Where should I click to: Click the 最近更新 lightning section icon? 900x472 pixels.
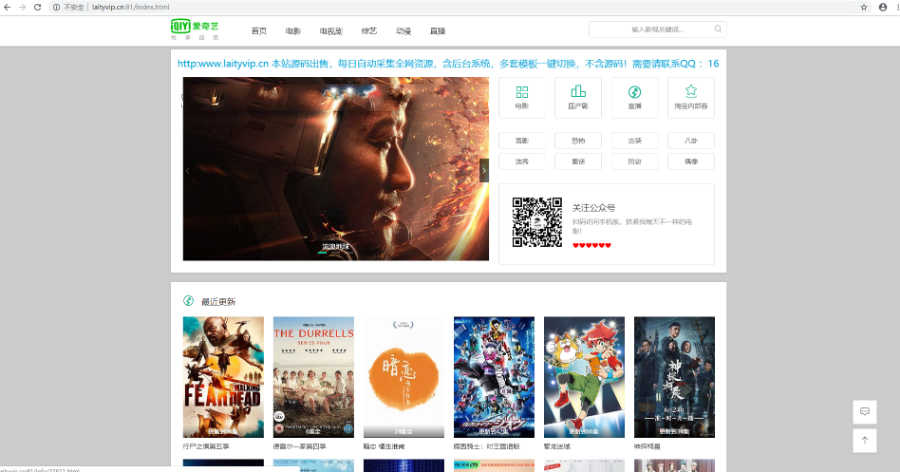pos(188,301)
